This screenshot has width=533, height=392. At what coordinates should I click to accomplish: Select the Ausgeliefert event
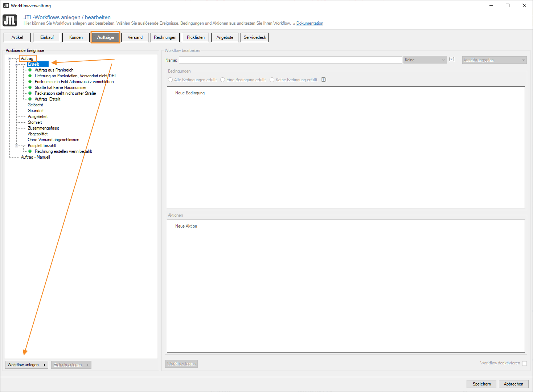38,117
